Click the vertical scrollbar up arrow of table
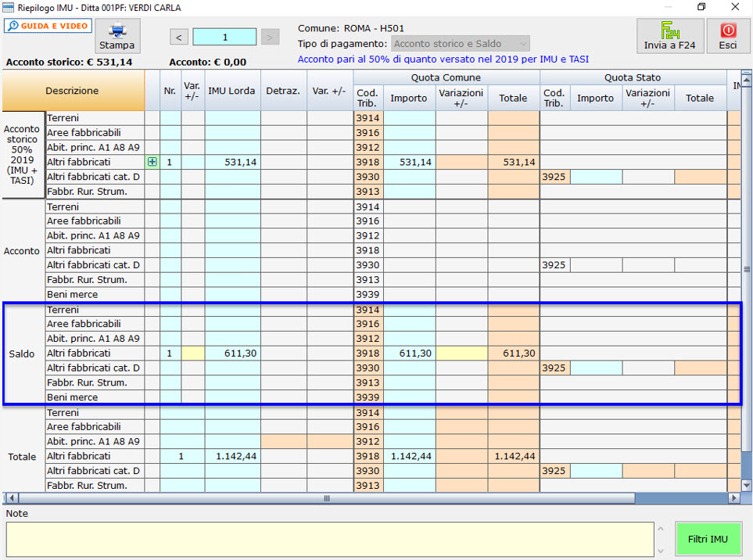The image size is (753, 560). [x=746, y=79]
